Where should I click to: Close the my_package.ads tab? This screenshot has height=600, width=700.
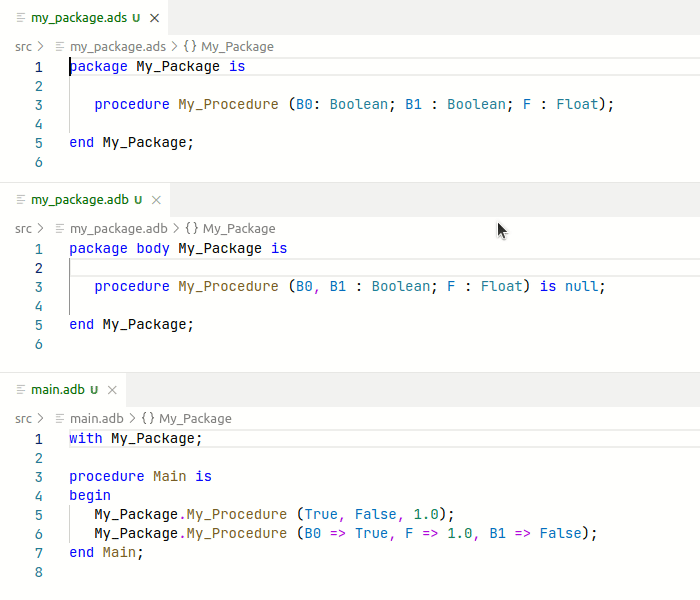pos(154,18)
